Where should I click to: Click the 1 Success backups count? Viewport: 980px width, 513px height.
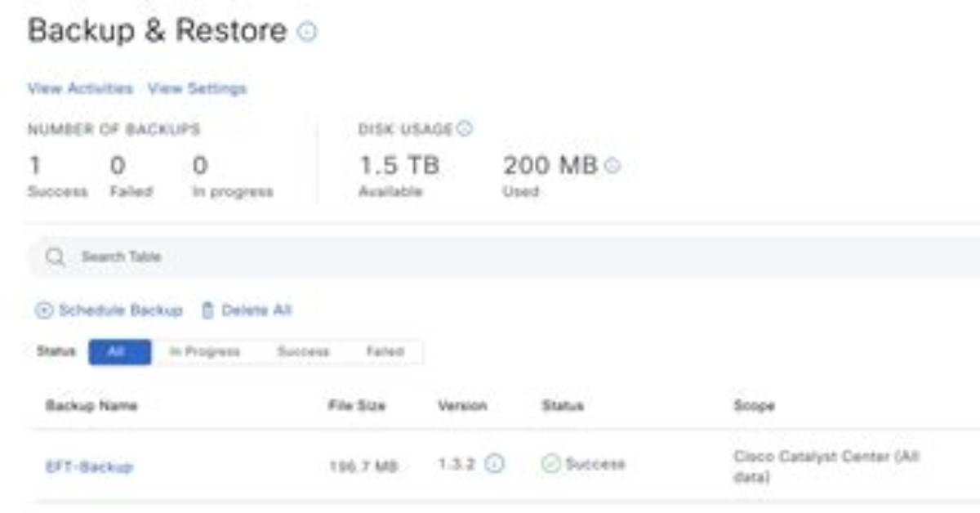[35, 166]
